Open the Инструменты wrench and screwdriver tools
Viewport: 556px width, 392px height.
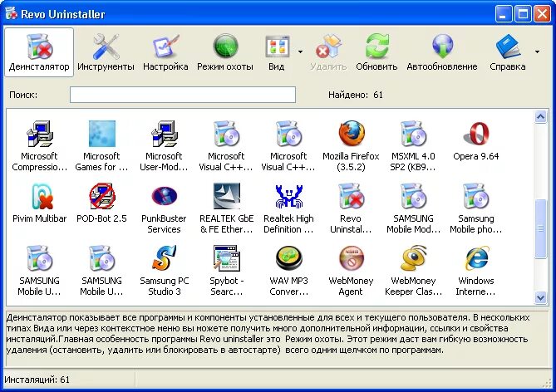[x=106, y=52]
